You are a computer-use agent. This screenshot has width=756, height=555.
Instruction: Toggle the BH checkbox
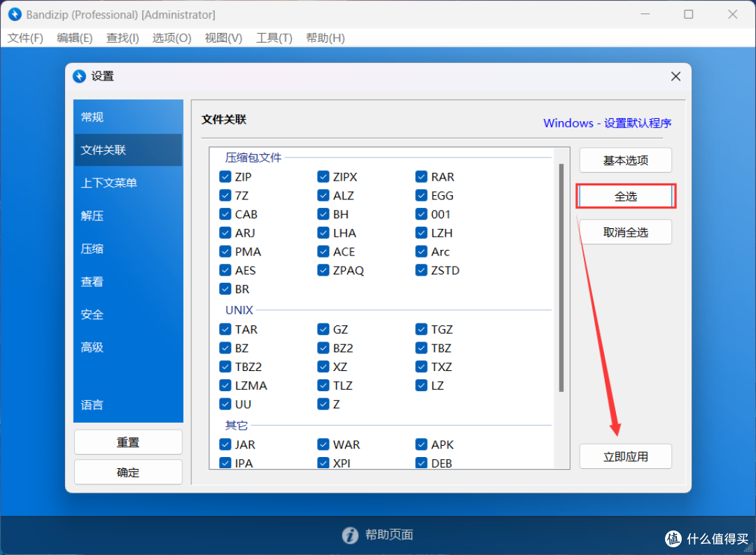click(323, 214)
